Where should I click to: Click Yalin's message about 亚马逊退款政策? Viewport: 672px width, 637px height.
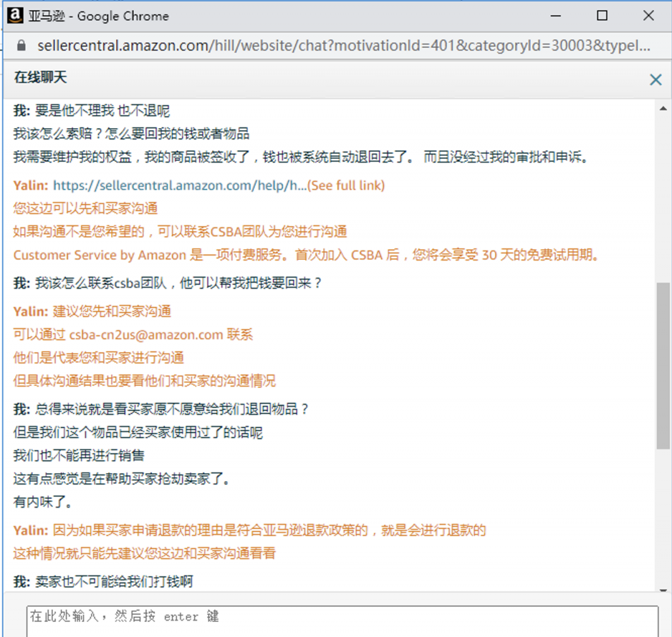[270, 531]
